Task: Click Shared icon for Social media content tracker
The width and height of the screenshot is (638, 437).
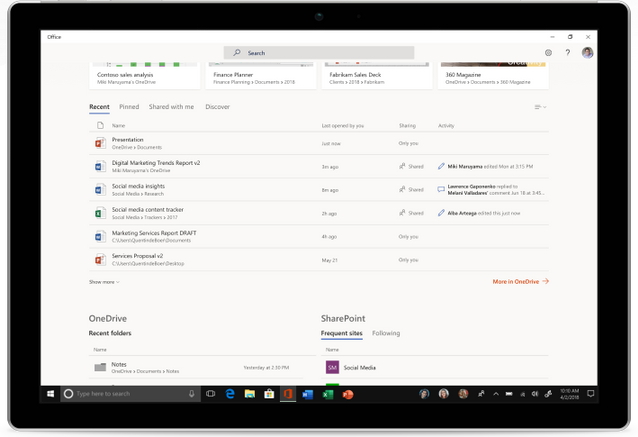Action: point(402,213)
